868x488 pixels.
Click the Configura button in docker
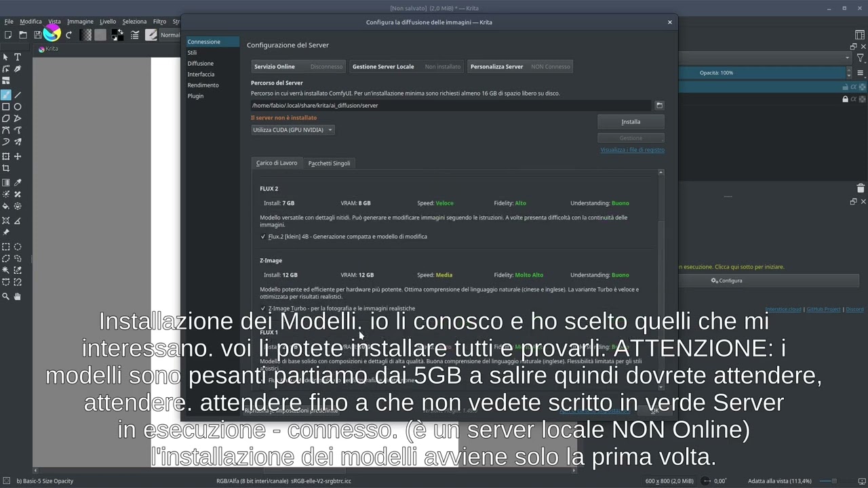point(726,281)
